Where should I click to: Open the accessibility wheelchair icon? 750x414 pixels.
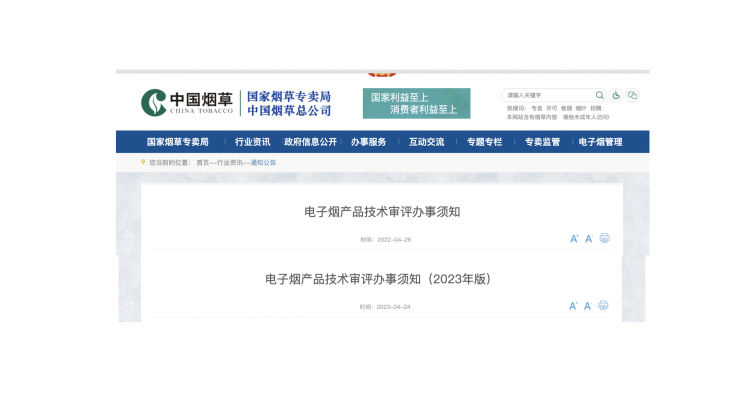click(x=616, y=95)
